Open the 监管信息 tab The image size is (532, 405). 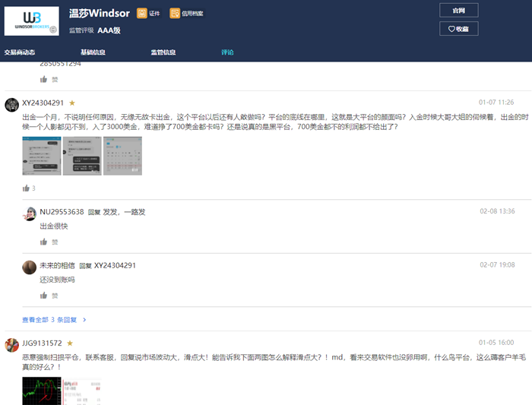pos(163,52)
